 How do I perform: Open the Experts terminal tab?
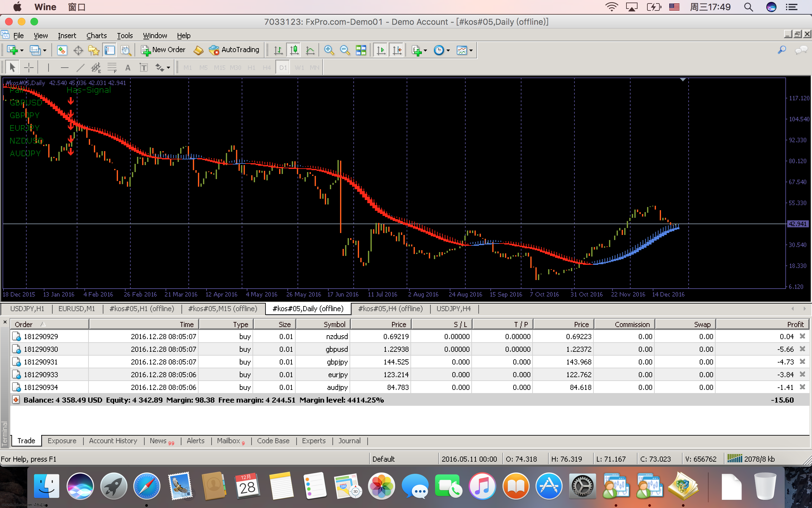point(314,440)
